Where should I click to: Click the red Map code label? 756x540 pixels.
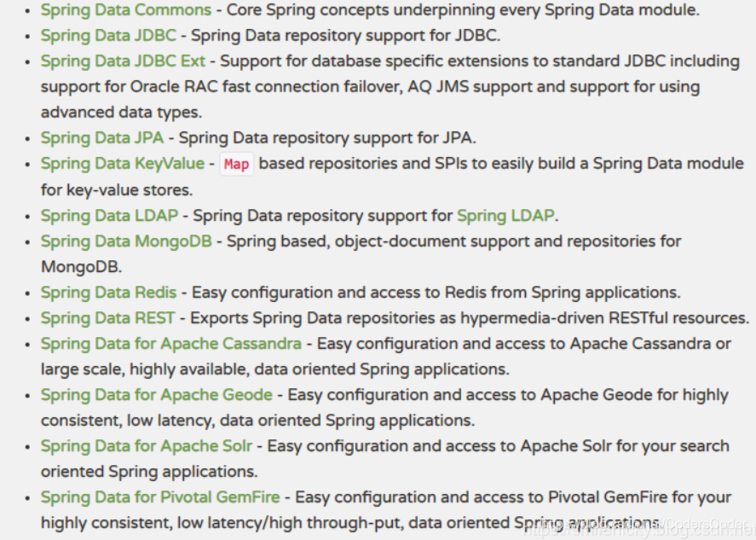pyautogui.click(x=237, y=164)
